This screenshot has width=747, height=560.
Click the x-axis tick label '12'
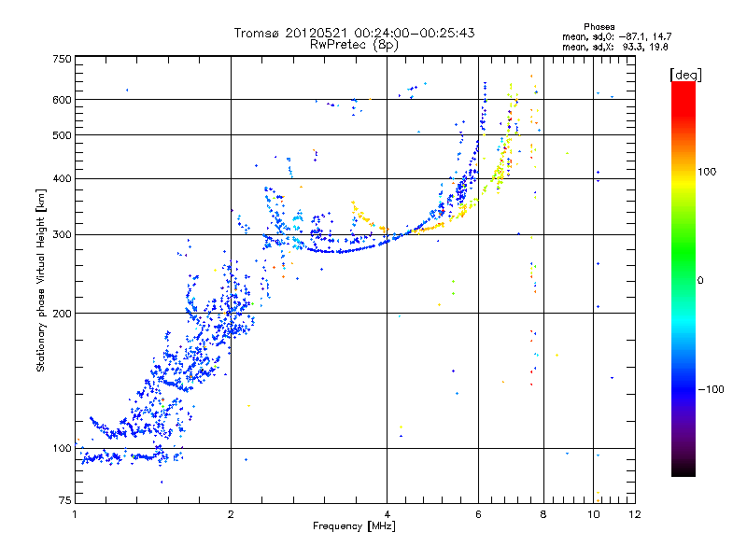point(635,515)
